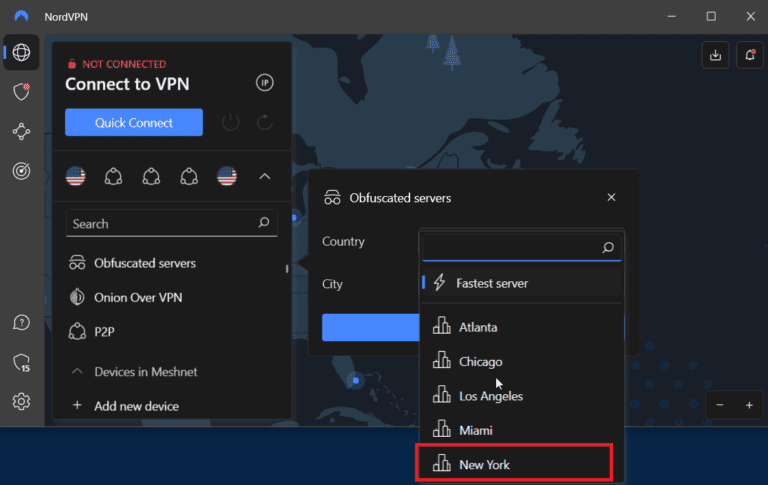
Task: Open the settings gear icon
Action: pos(20,401)
